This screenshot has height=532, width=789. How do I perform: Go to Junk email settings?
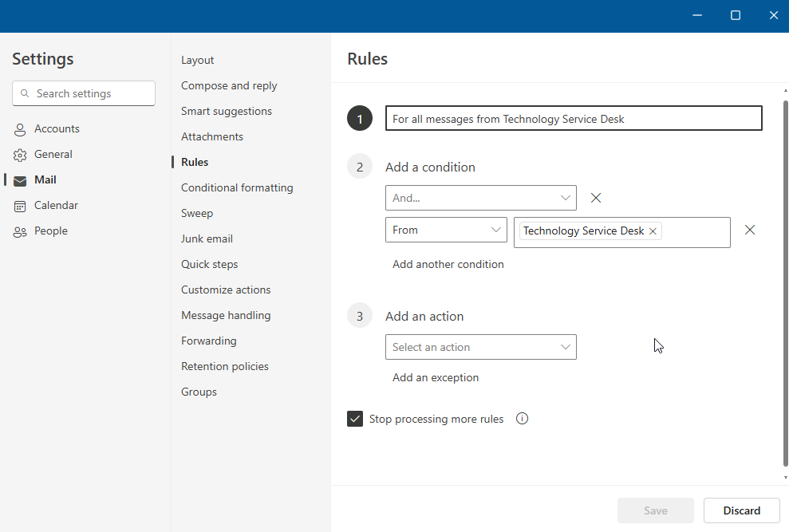207,239
